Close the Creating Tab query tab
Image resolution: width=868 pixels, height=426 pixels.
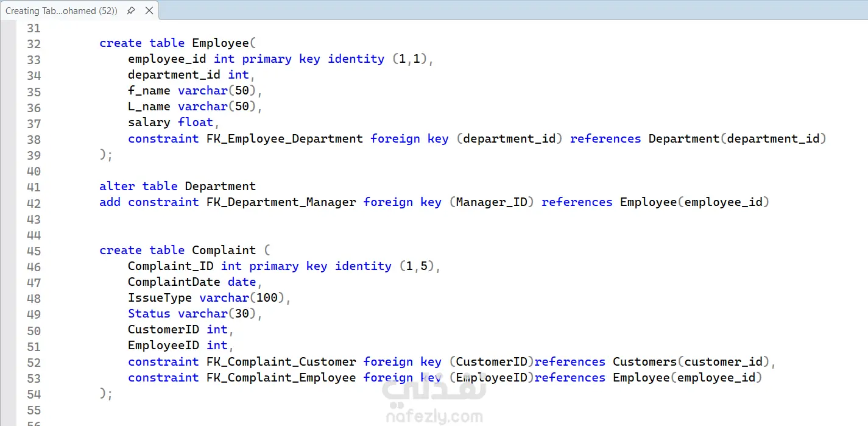pyautogui.click(x=148, y=10)
